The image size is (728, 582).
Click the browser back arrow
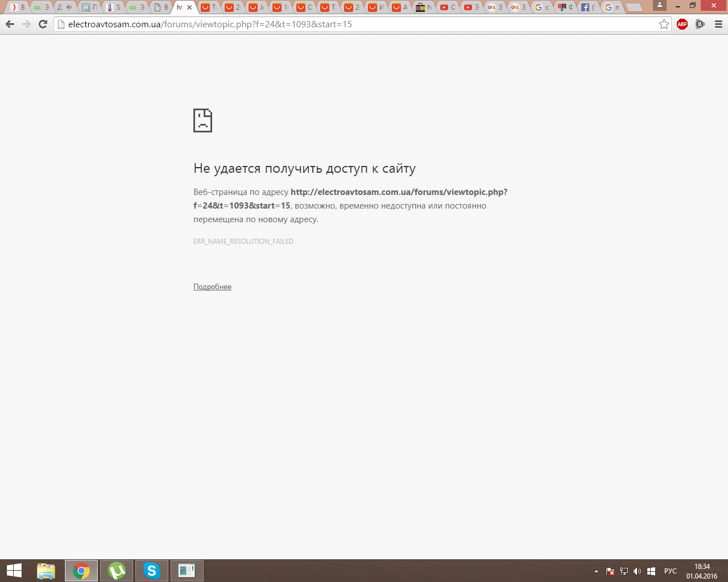click(x=10, y=24)
